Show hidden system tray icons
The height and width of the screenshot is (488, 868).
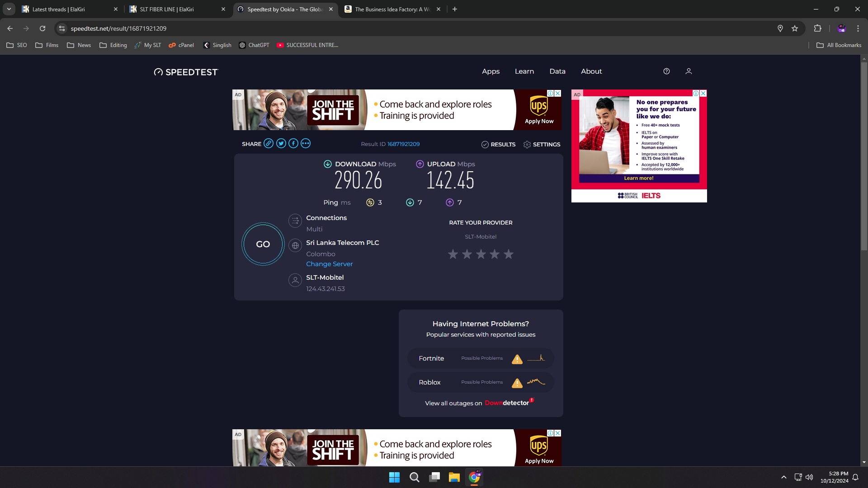[784, 477]
